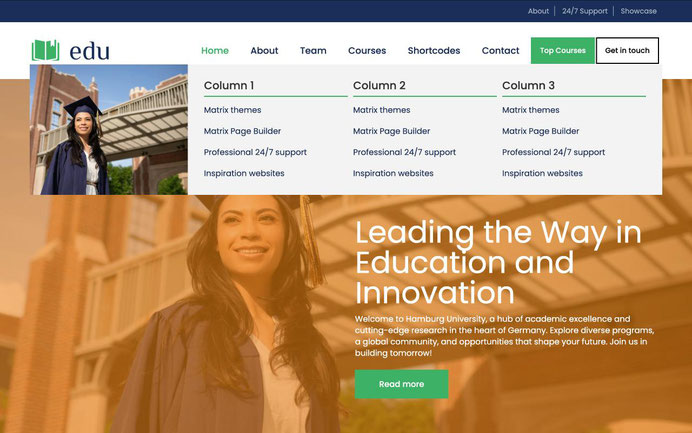Click the Read more button

tap(401, 384)
